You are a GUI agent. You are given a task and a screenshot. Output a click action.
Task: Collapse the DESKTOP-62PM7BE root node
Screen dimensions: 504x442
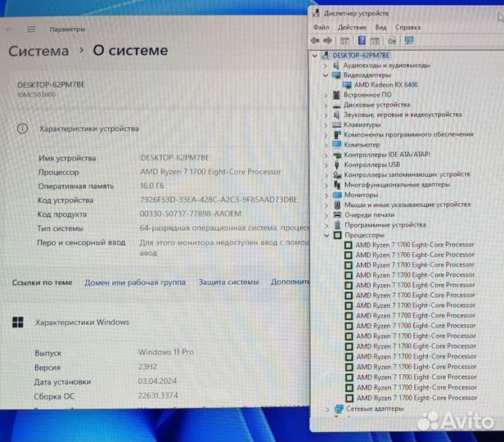point(315,56)
